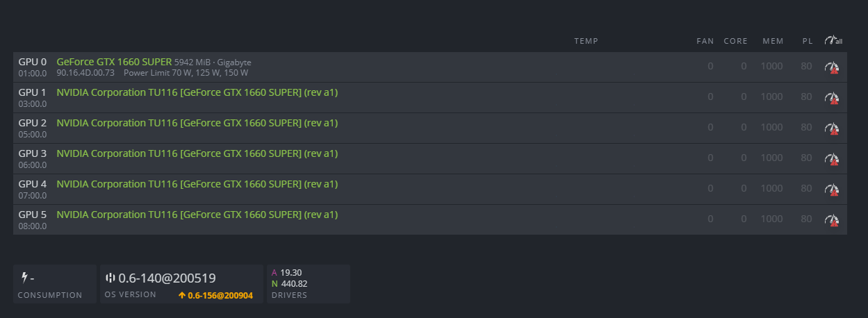
Task: Click the tune-all GPUs speedometer icon
Action: (x=833, y=41)
